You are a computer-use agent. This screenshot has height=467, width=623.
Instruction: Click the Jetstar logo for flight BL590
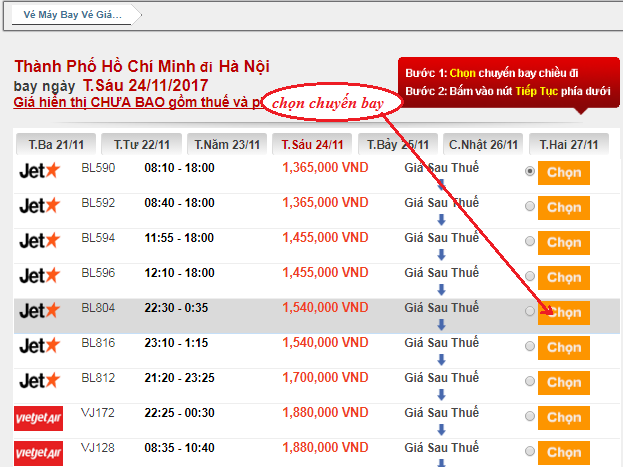[x=39, y=171]
